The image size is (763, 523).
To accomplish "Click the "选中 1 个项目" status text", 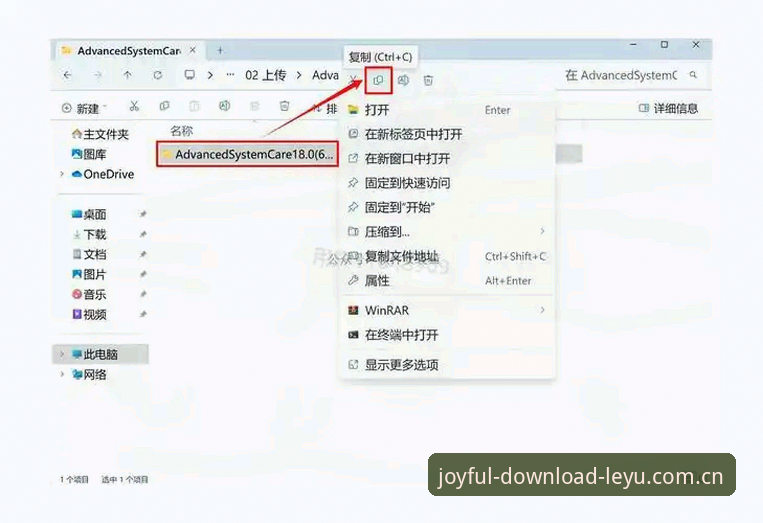I will (125, 480).
